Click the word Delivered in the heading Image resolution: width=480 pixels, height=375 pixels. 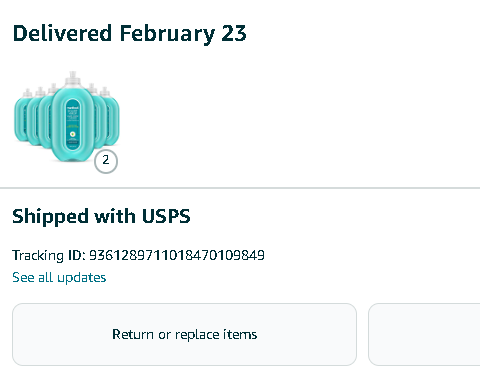click(62, 33)
